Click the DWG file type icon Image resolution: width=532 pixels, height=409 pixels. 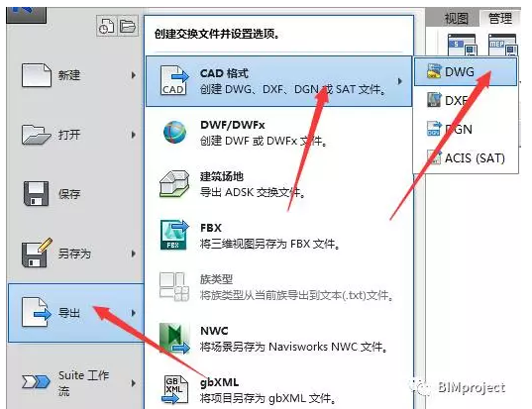pyautogui.click(x=434, y=71)
